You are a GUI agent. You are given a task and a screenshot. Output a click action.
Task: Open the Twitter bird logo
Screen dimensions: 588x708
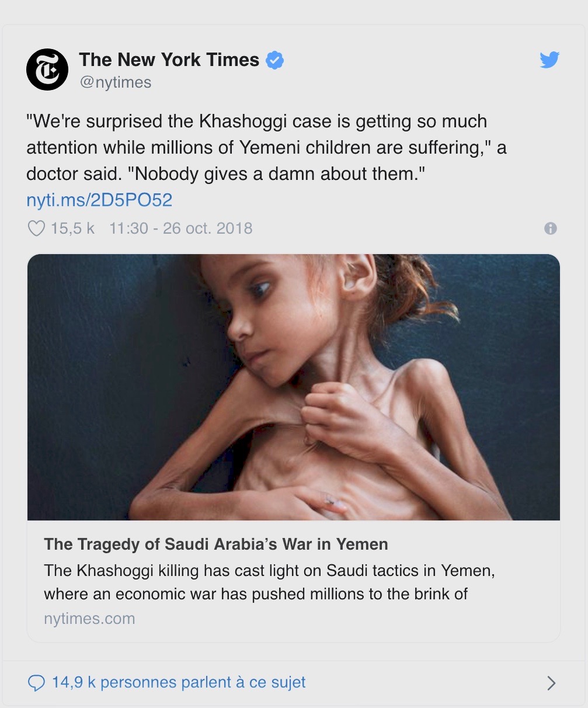pyautogui.click(x=549, y=60)
